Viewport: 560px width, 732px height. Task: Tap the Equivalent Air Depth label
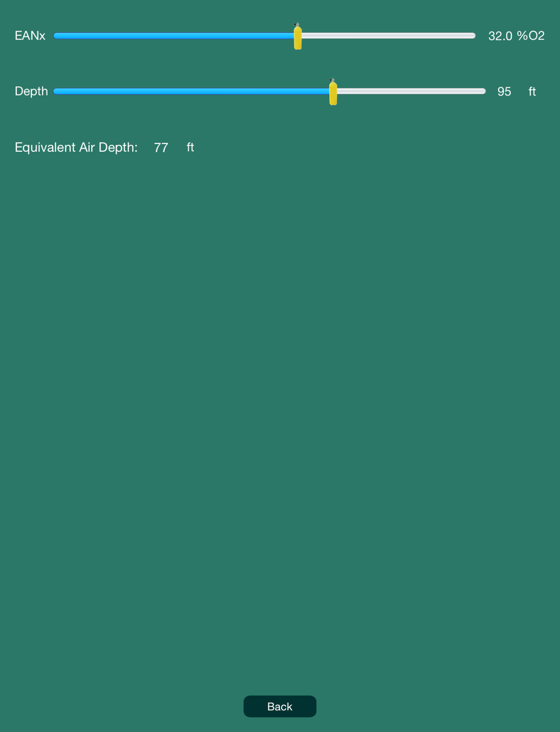[x=76, y=147]
